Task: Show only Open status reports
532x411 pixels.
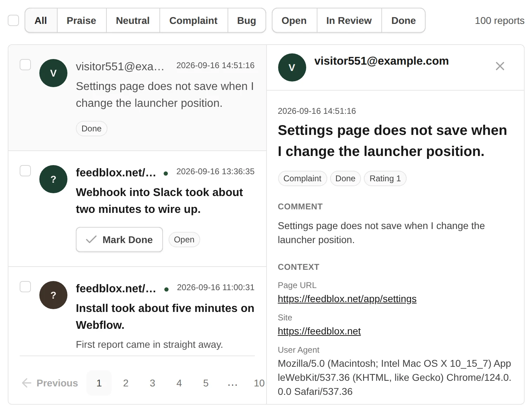Action: point(294,20)
